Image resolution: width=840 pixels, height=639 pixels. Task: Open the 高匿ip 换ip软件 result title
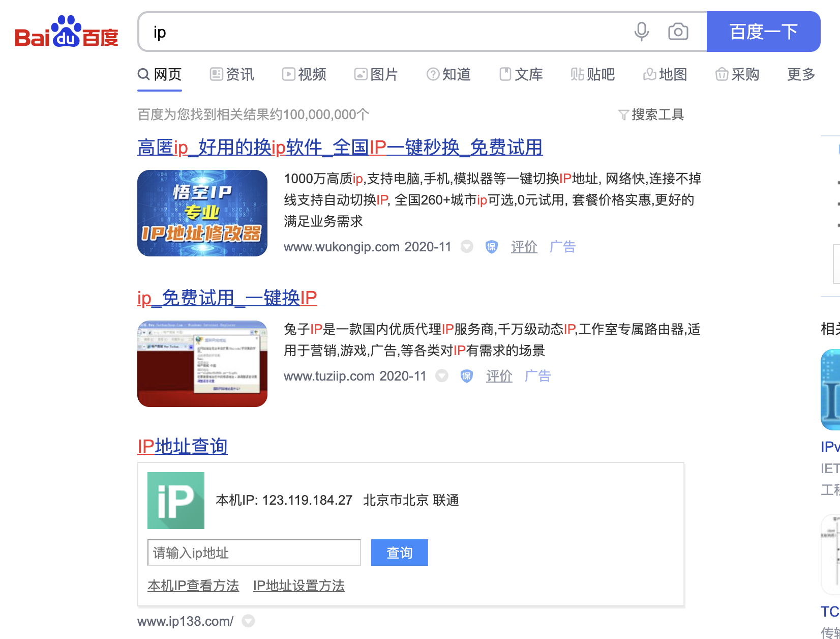click(x=340, y=148)
